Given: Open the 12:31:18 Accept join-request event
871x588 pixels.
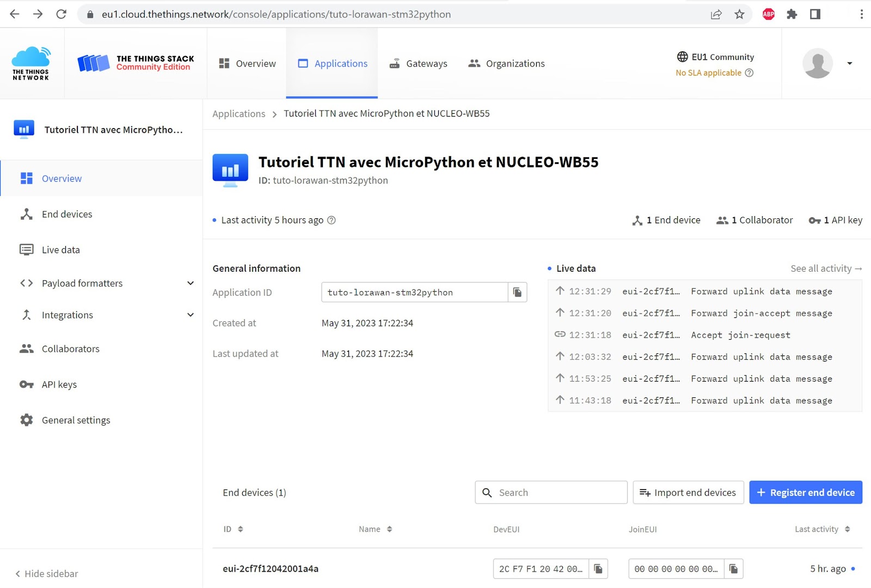Looking at the screenshot, I should (705, 335).
